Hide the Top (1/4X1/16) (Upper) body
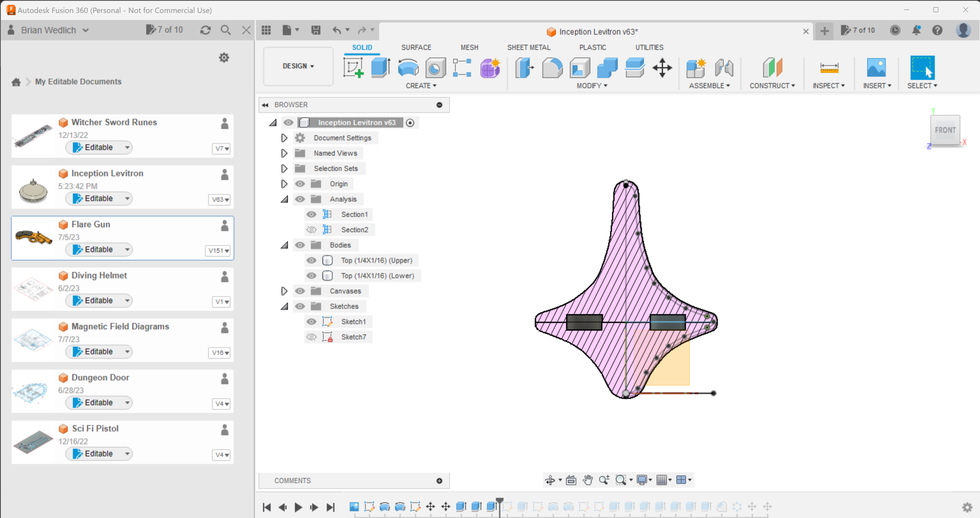980x518 pixels. [312, 260]
